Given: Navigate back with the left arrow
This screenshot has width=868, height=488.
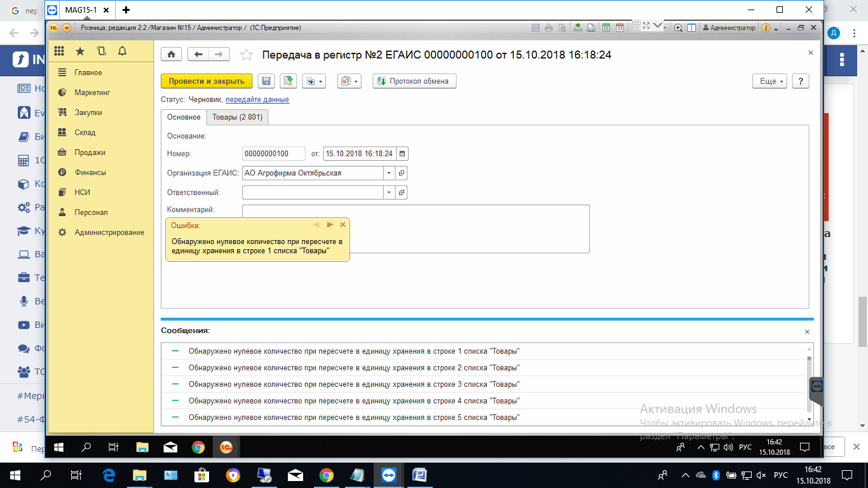Looking at the screenshot, I should [198, 55].
